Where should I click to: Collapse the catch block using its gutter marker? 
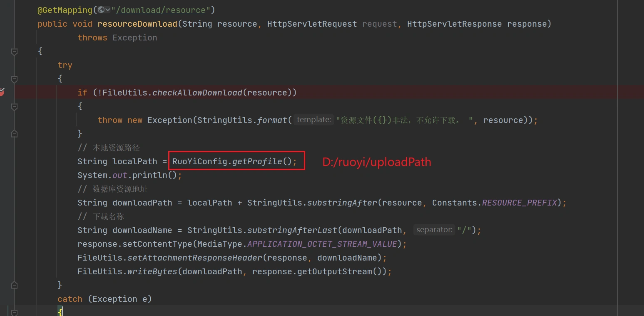click(15, 312)
